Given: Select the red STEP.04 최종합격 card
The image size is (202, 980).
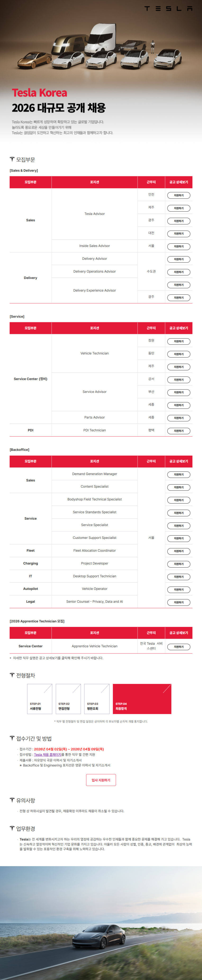Looking at the screenshot, I should coord(142,699).
